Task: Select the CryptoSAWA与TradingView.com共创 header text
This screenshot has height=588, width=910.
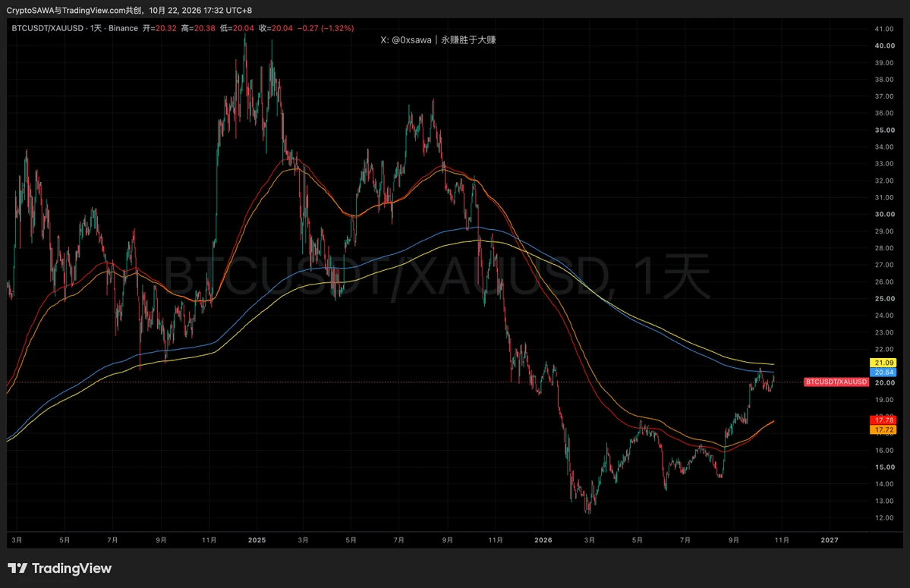Action: [74, 11]
